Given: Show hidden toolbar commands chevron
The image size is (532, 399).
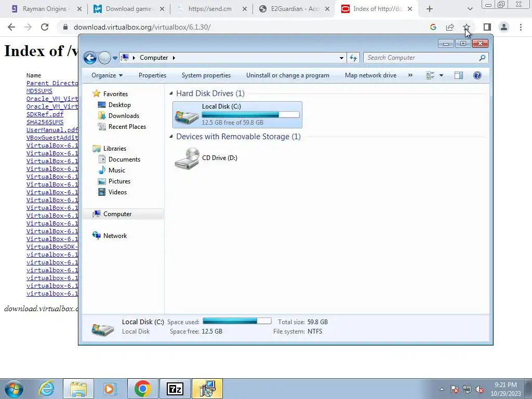Looking at the screenshot, I should (410, 75).
